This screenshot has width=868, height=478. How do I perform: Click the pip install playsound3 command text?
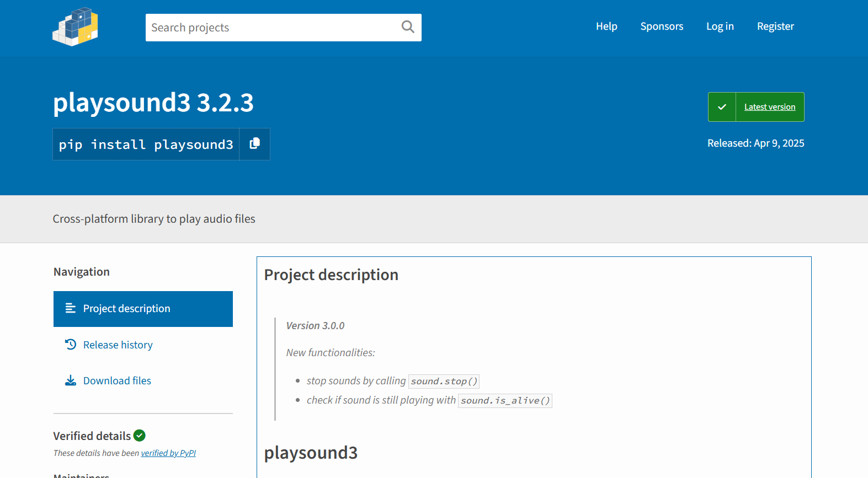(x=146, y=144)
